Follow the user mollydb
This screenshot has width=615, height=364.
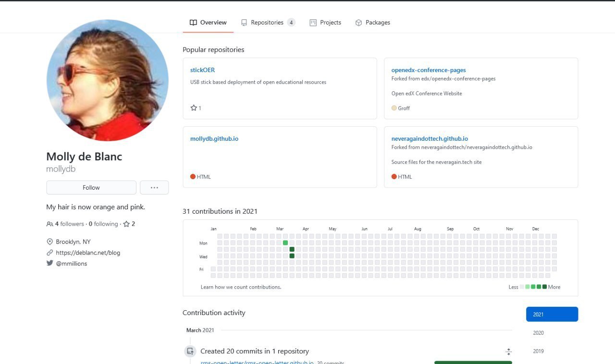(91, 187)
